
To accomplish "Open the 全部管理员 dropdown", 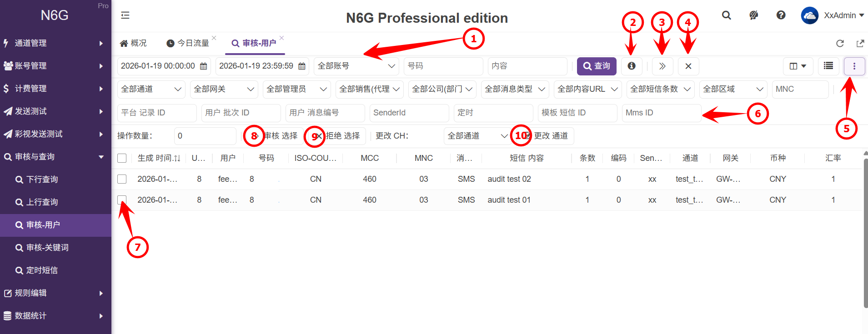I will [297, 89].
